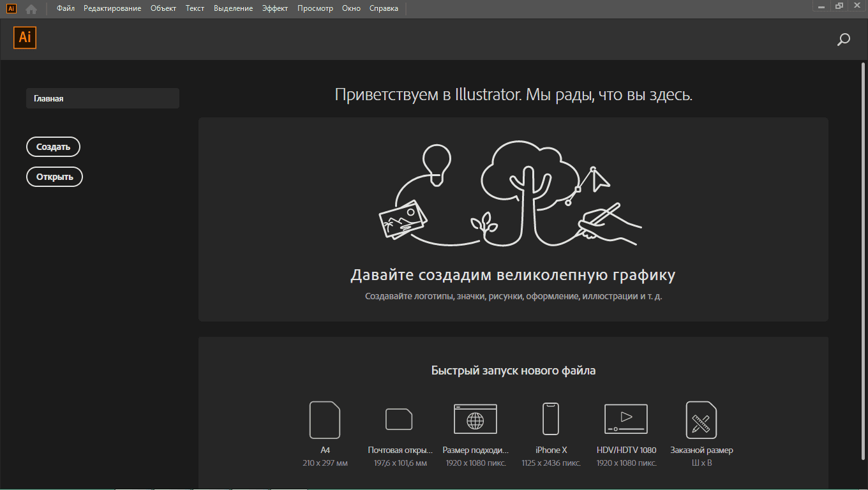
Task: Open the Окно menu
Action: 351,8
